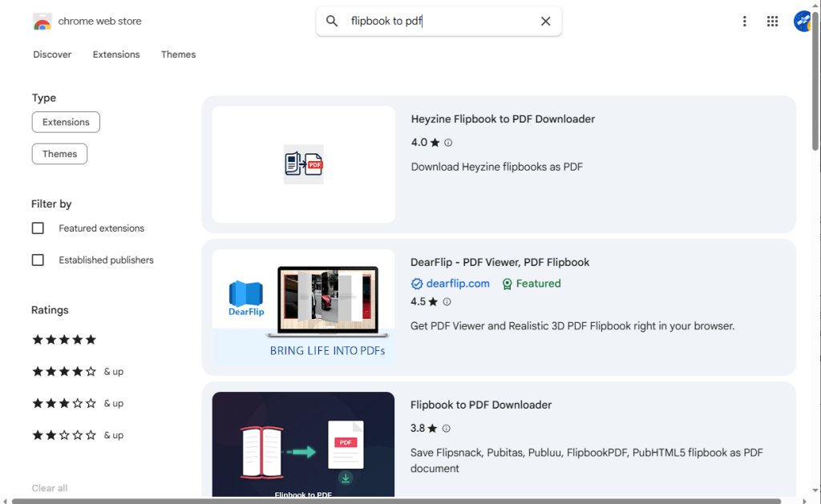Click inside the 'flipbook to pdf' search field
Image resolution: width=821 pixels, height=504 pixels.
click(x=439, y=21)
